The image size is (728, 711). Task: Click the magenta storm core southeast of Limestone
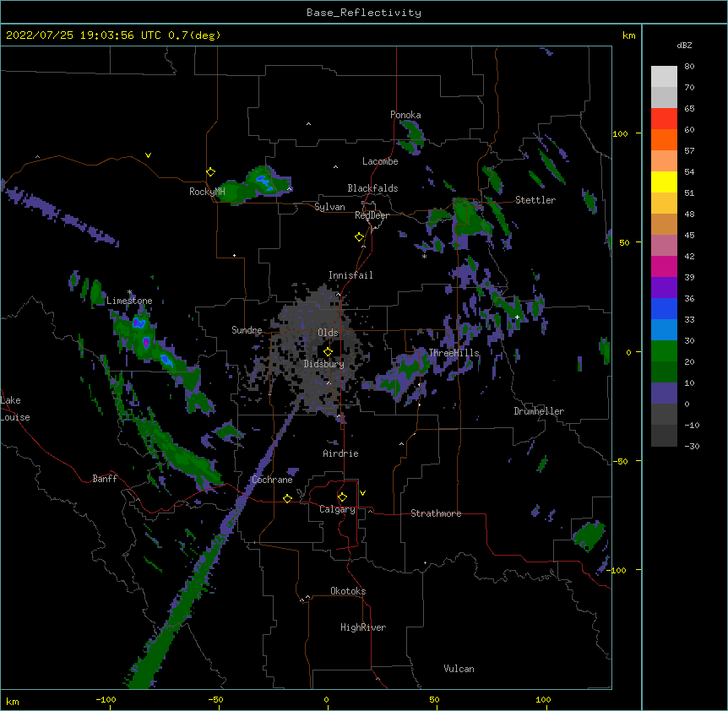coord(146,343)
